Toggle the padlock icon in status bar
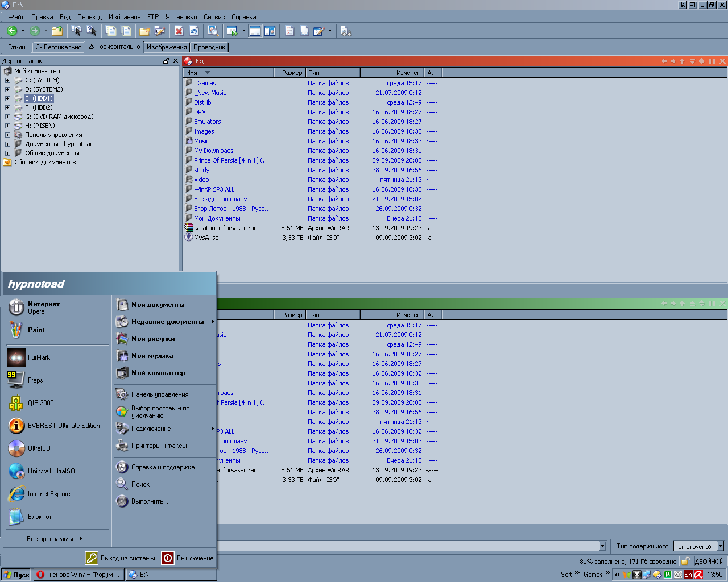728x582 pixels. [685, 561]
